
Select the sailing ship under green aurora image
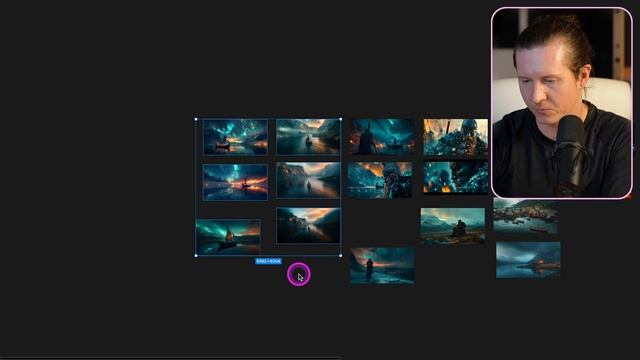pos(228,237)
